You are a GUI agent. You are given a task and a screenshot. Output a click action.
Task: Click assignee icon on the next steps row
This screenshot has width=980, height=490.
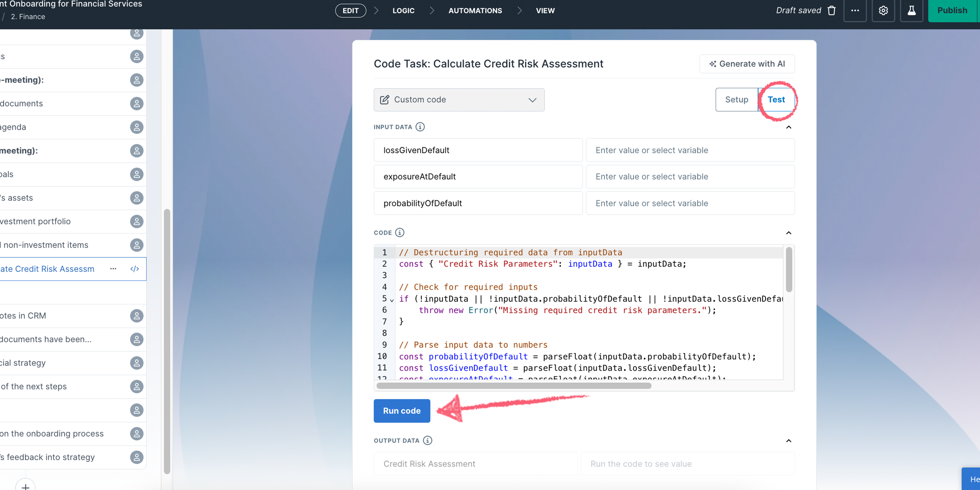[x=136, y=386]
